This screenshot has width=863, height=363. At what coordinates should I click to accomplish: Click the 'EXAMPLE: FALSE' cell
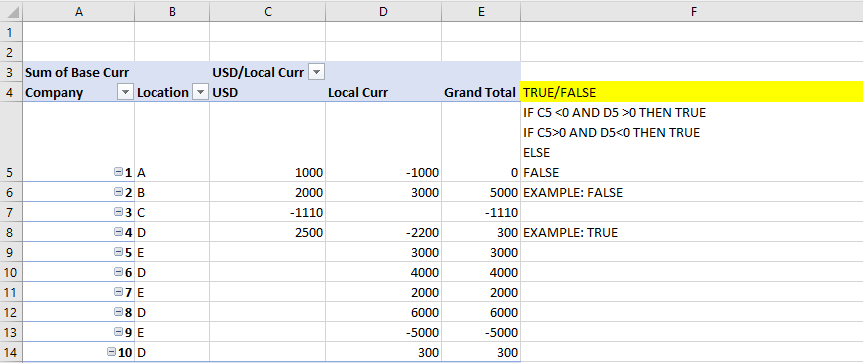click(692, 192)
